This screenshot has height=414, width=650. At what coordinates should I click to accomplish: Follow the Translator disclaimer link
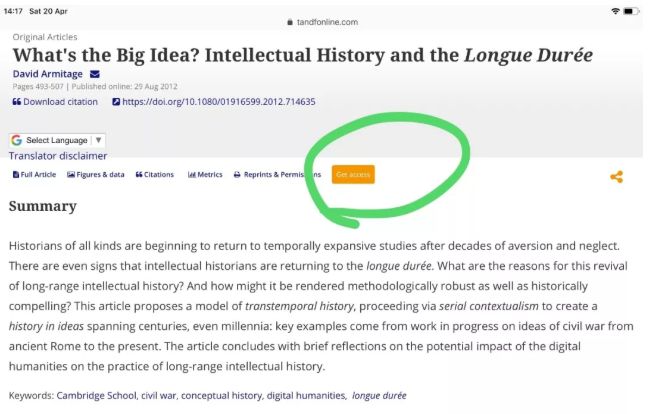pos(58,156)
